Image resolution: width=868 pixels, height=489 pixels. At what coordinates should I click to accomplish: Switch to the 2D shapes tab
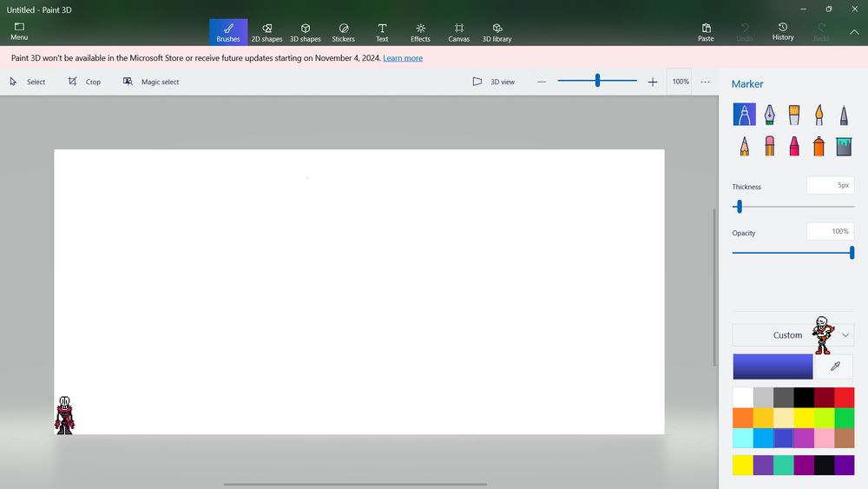click(x=266, y=32)
